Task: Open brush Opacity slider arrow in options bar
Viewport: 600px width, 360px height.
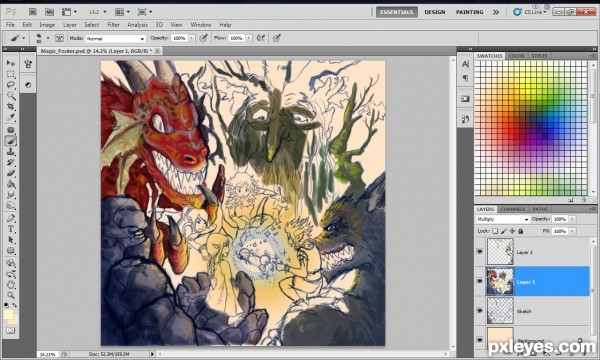Action: [x=192, y=38]
